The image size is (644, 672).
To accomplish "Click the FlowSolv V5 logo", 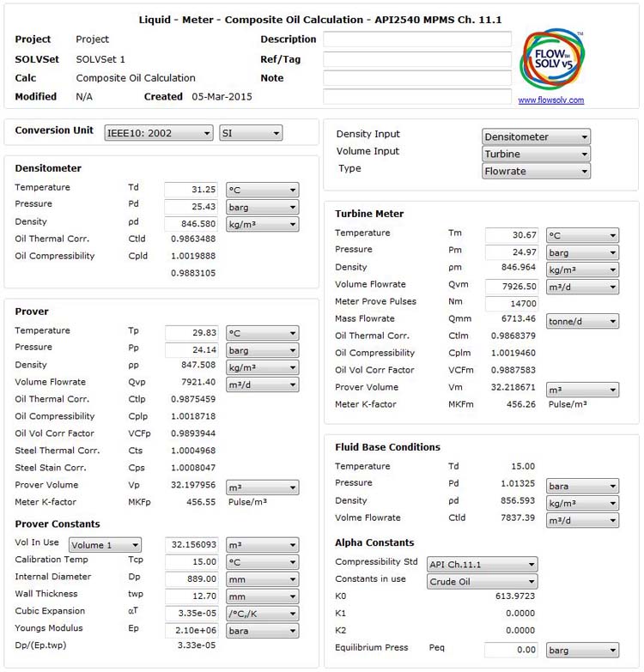I will 551,61.
